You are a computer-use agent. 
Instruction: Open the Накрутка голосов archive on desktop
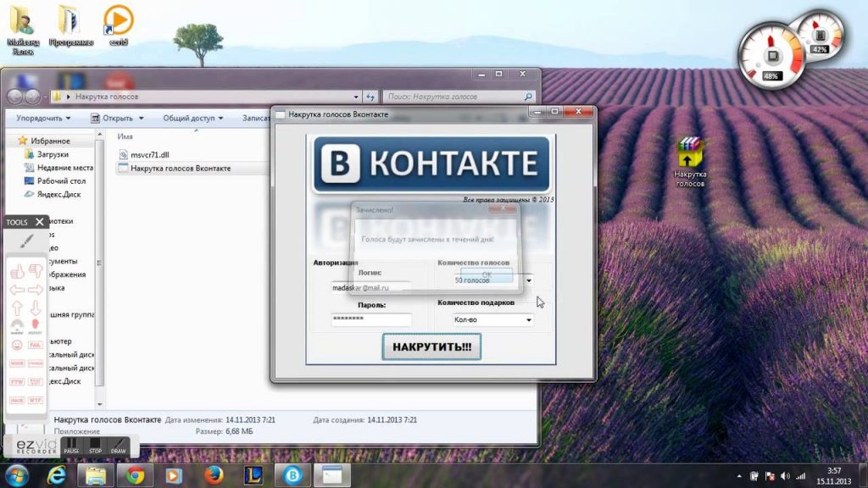(691, 154)
